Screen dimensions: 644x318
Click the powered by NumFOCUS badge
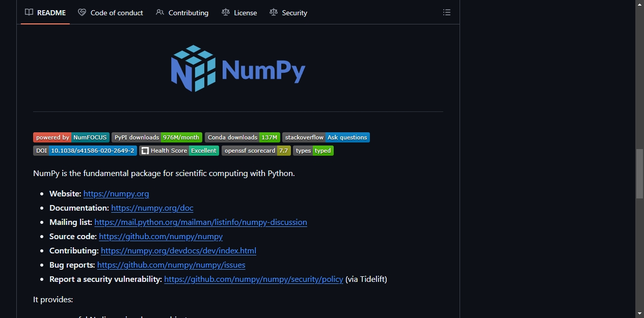click(x=71, y=137)
